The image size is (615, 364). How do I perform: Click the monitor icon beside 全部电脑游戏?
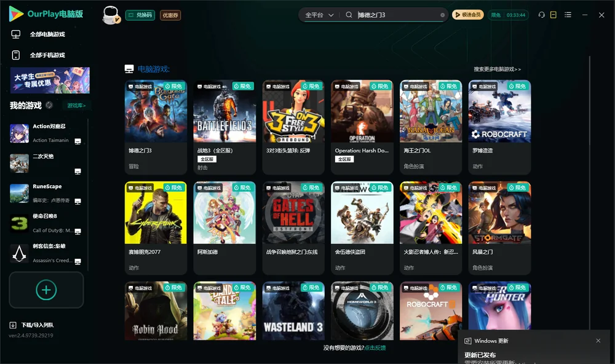[16, 34]
